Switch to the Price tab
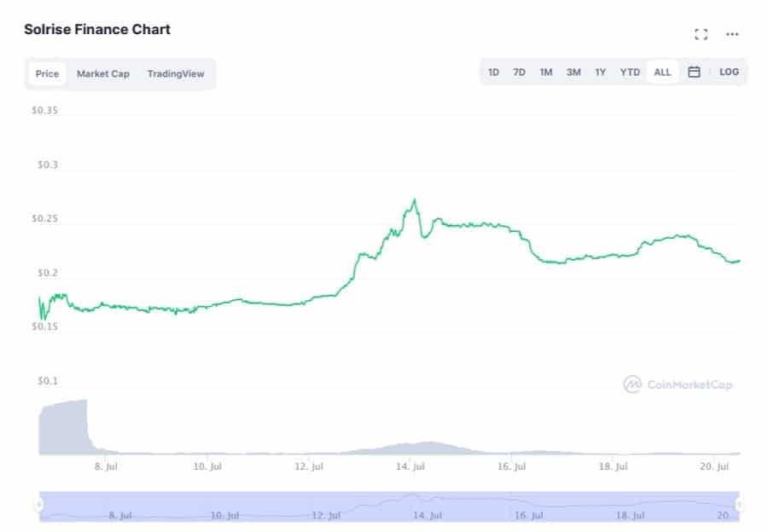This screenshot has width=768, height=532. pos(47,74)
